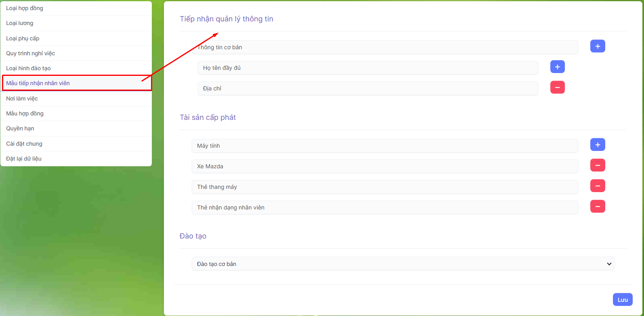Click plus button beside Thông tin cơ bản
644x316 pixels.
coord(598,46)
